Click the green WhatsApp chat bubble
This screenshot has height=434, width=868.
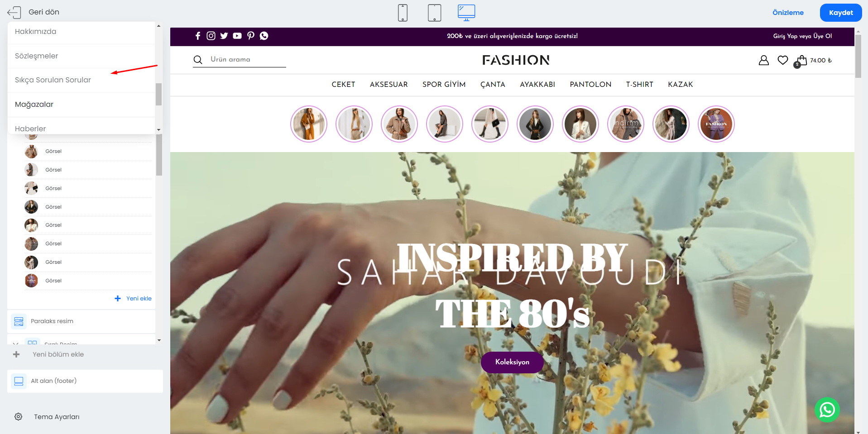pyautogui.click(x=827, y=410)
